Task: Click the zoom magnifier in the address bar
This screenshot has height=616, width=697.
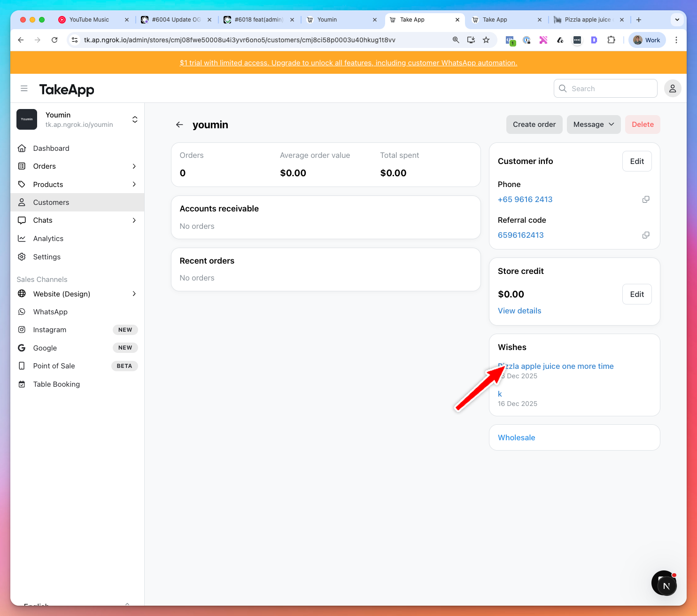Action: tap(456, 40)
